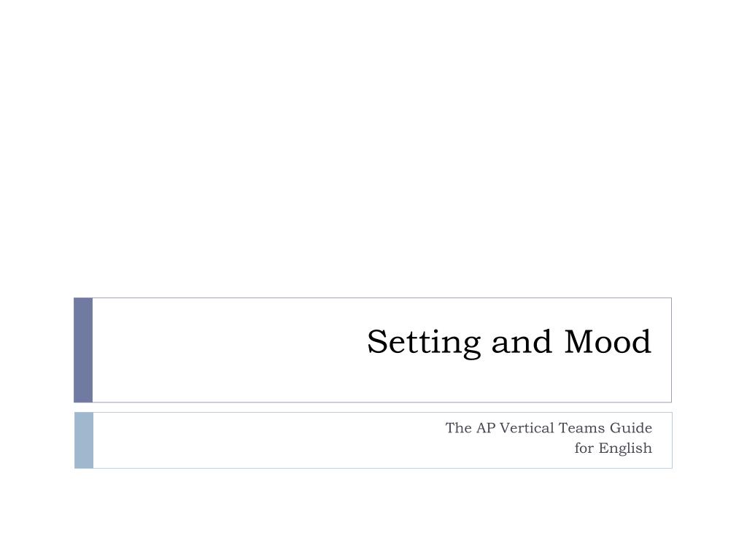This screenshot has width=747, height=560.
Task: Click the word "Guide" in the subtitle
Action: (631, 427)
